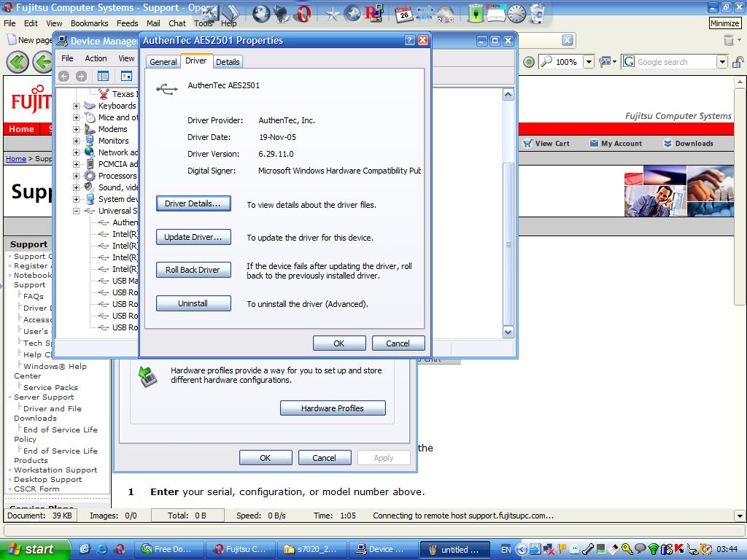Click the Keyboards category icon
This screenshot has height=560, width=747.
coord(90,106)
